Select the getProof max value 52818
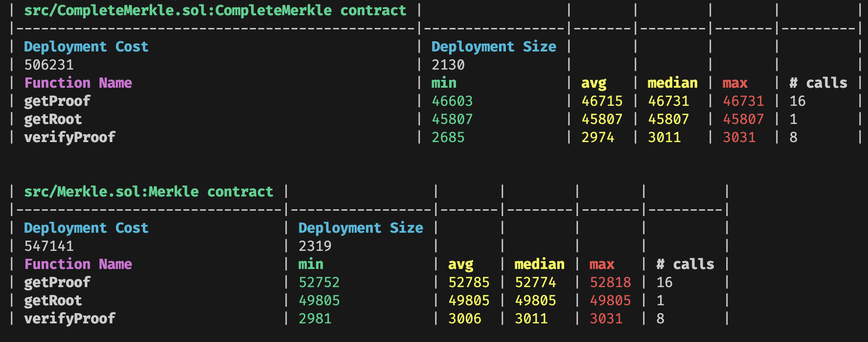Viewport: 868px width, 342px height. pos(610,282)
